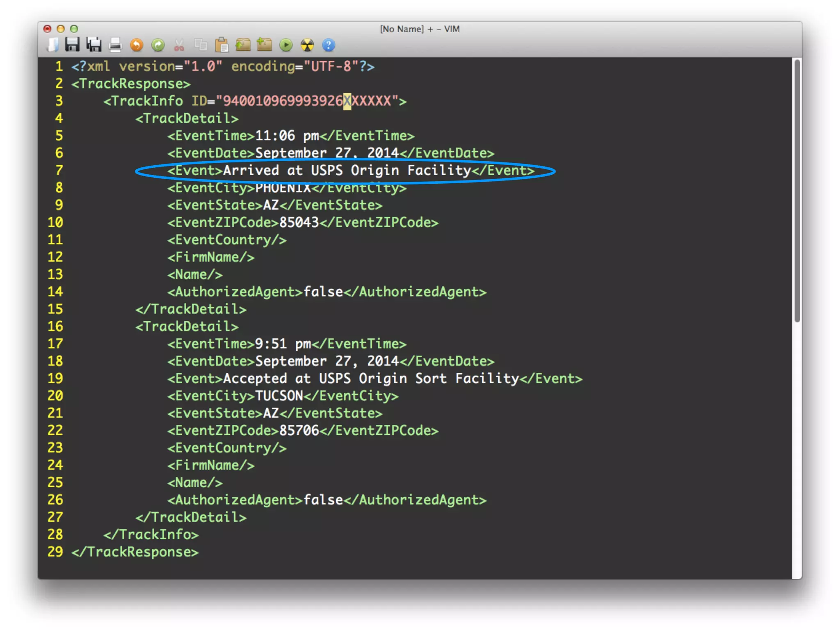Click the Save Session box with plus
The height and width of the screenshot is (630, 840).
tap(264, 45)
